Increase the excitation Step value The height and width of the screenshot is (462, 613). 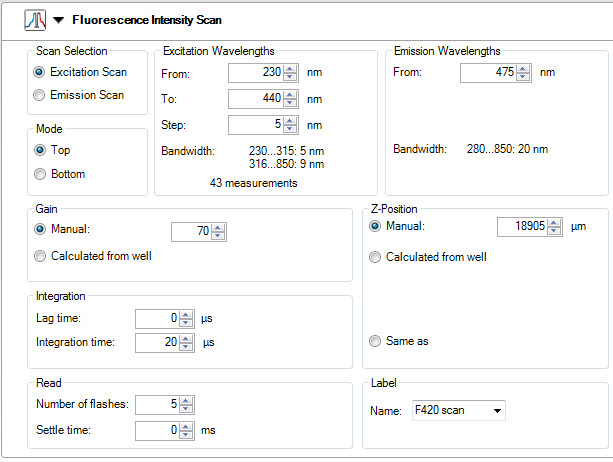pyautogui.click(x=290, y=120)
